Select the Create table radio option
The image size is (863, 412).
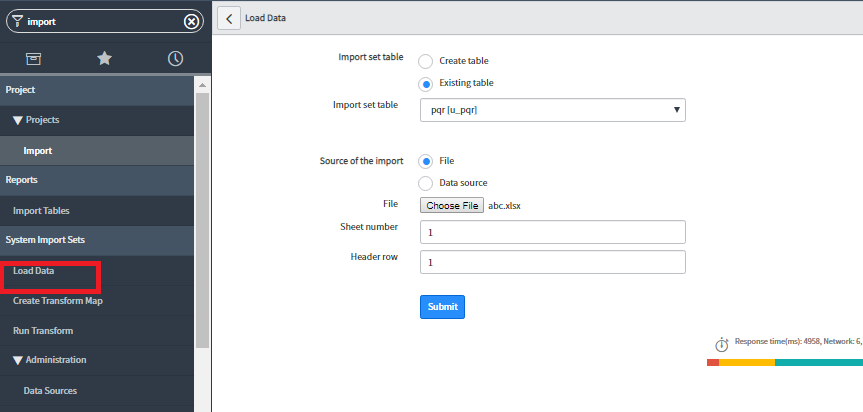425,61
